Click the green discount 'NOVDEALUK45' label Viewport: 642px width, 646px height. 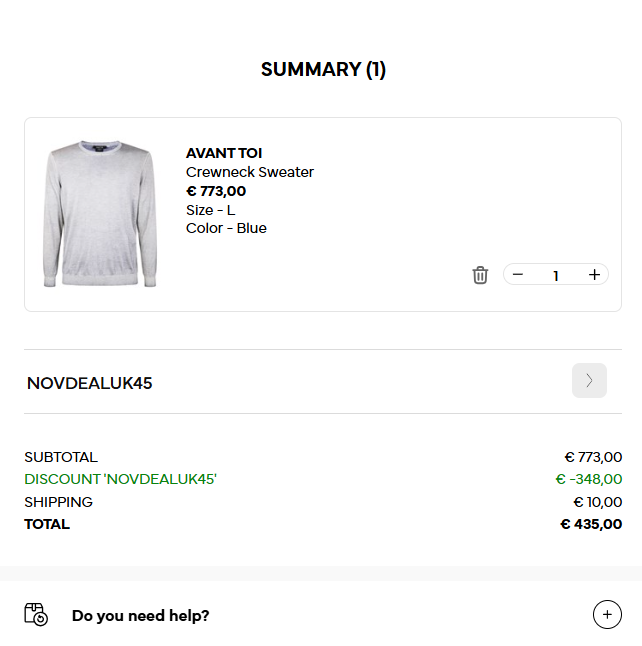pyautogui.click(x=120, y=480)
